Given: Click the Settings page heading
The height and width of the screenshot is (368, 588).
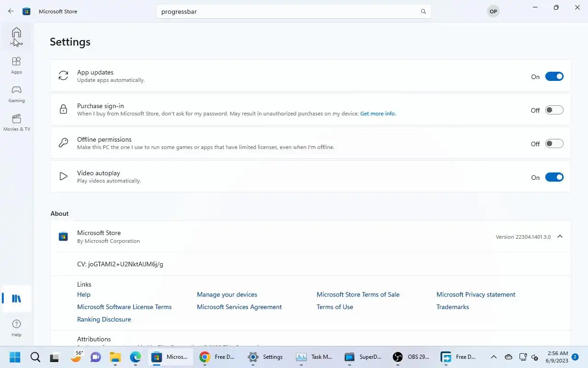Looking at the screenshot, I should coord(70,42).
